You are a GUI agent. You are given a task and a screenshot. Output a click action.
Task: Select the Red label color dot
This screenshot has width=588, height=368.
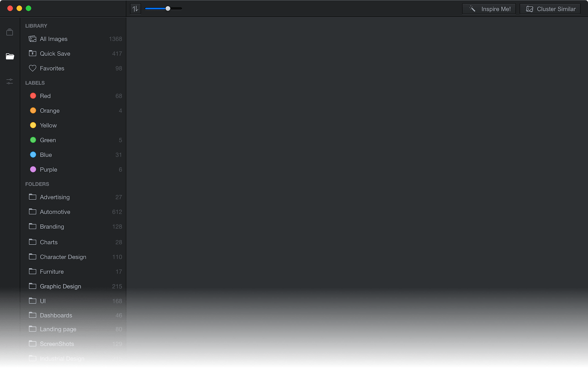coord(33,96)
